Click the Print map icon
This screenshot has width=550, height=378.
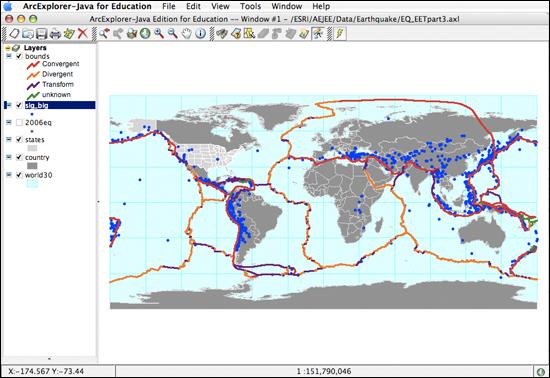click(55, 34)
